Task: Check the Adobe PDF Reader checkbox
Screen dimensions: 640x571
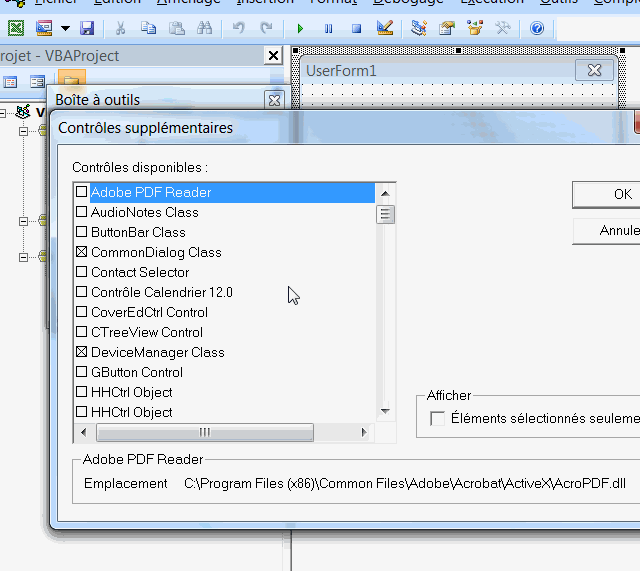Action: (x=82, y=191)
